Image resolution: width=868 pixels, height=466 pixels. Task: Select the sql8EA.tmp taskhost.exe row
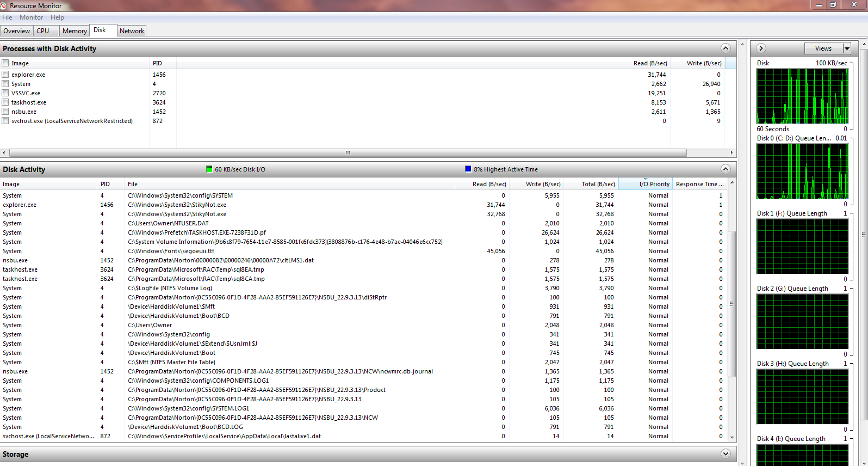[363, 269]
